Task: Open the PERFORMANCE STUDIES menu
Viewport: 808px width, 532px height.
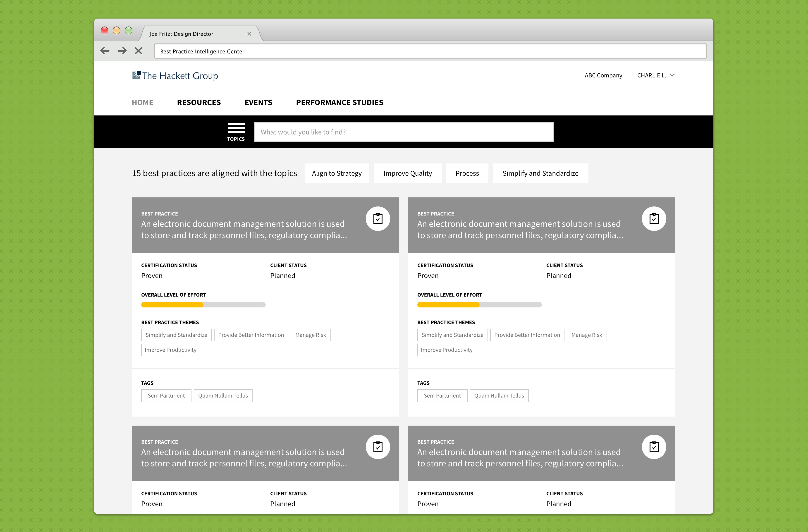Action: coord(339,103)
